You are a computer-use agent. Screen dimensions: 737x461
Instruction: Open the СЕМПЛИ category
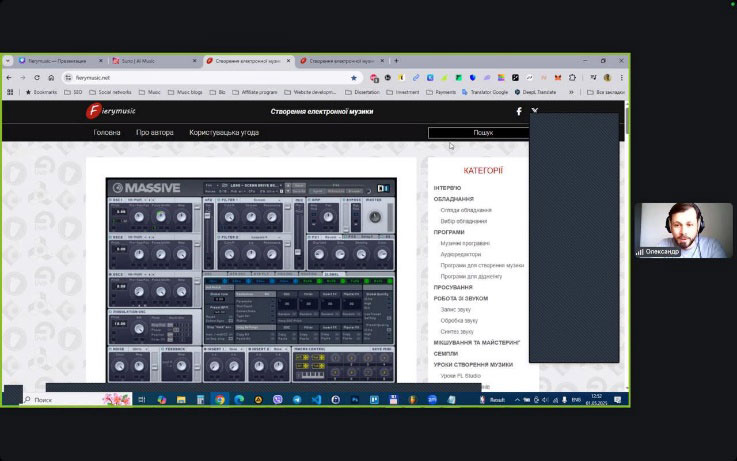click(446, 354)
